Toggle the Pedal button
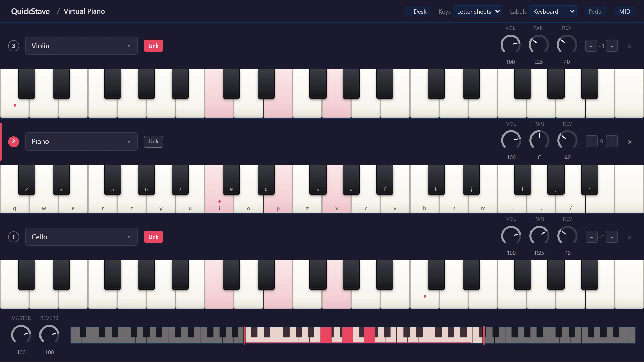This screenshot has height=362, width=644. coord(595,11)
